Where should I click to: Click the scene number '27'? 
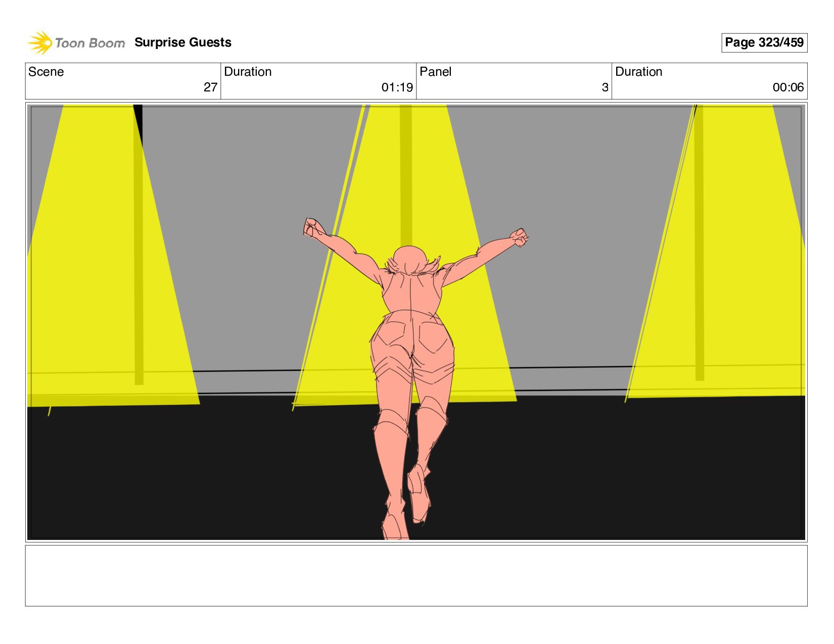[210, 87]
